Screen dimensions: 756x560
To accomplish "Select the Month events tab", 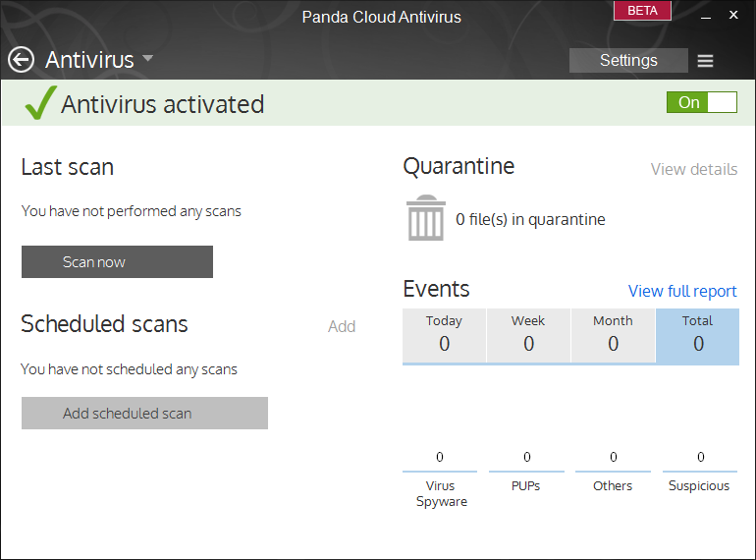I will (613, 335).
